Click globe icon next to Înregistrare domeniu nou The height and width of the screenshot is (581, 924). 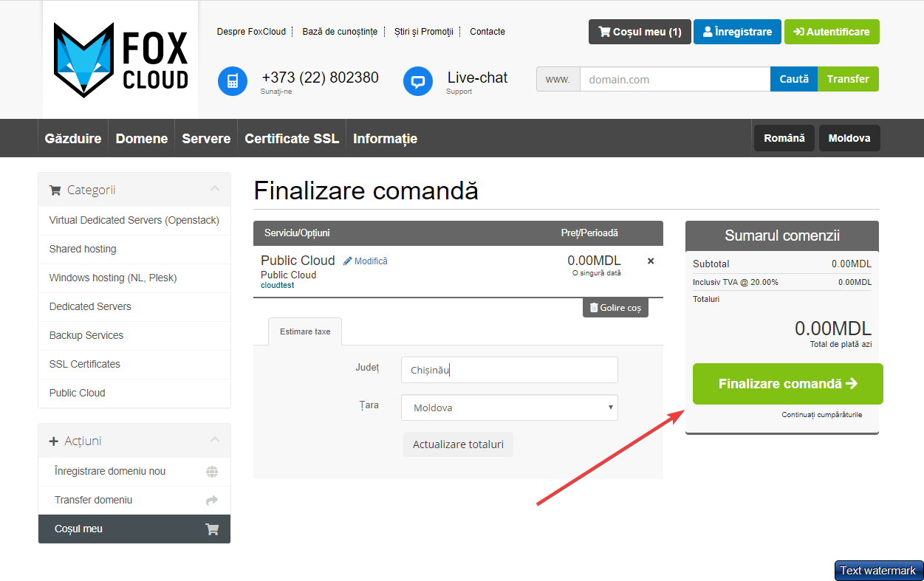[212, 472]
